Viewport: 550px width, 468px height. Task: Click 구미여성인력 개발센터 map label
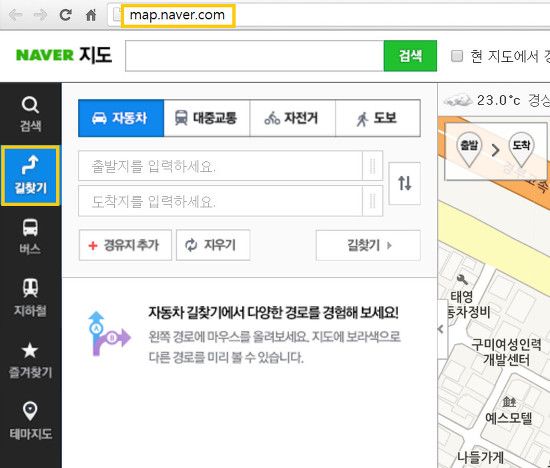(506, 352)
